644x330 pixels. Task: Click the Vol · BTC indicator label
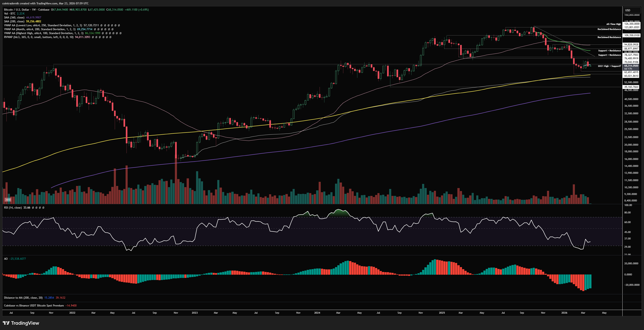9,14
